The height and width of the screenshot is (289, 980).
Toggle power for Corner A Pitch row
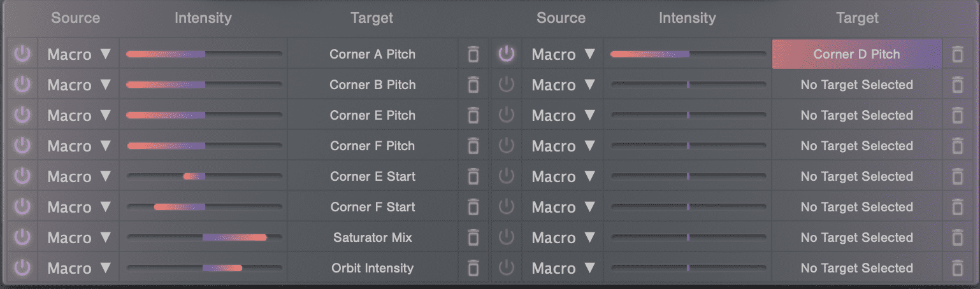click(22, 54)
